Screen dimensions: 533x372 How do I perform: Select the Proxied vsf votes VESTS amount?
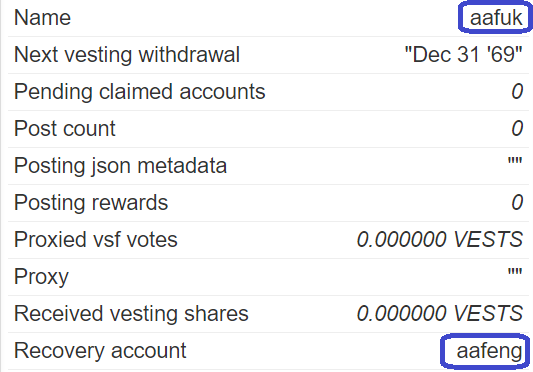pos(440,239)
